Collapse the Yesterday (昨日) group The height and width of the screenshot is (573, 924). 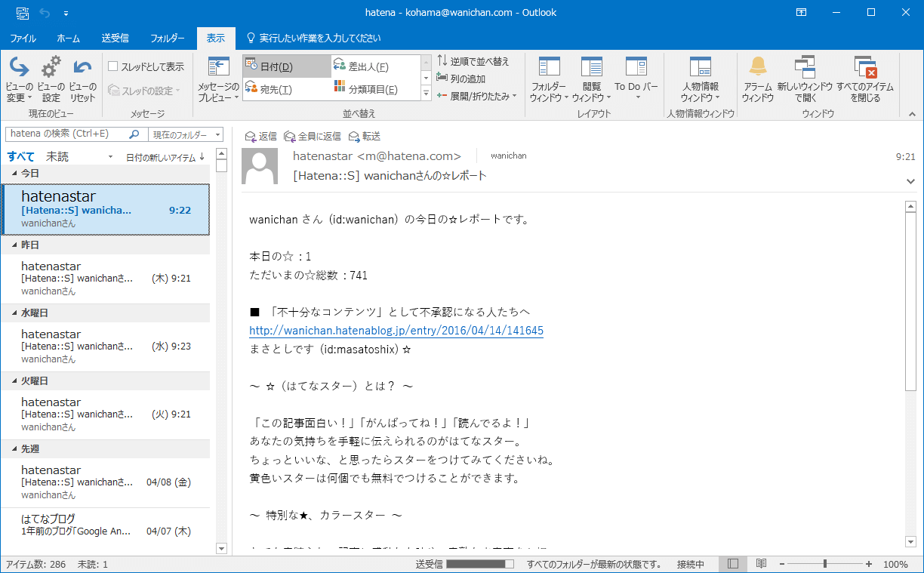(x=14, y=245)
